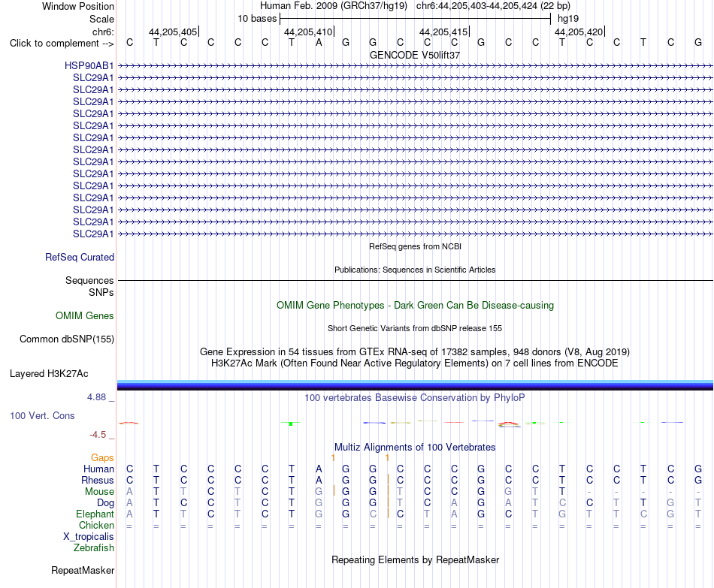Click the Human alignment row label
714x588 pixels.
98,469
